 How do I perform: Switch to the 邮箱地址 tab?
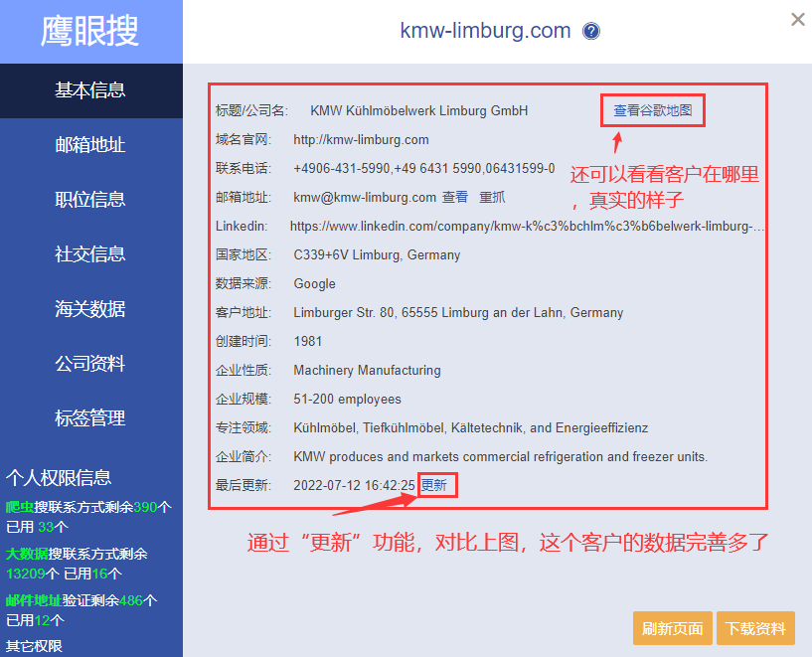pos(90,145)
